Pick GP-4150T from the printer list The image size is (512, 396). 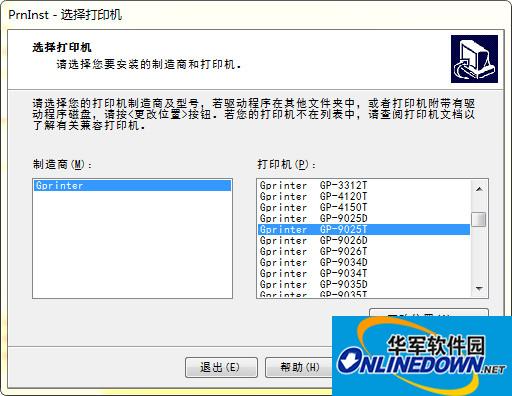pos(364,207)
